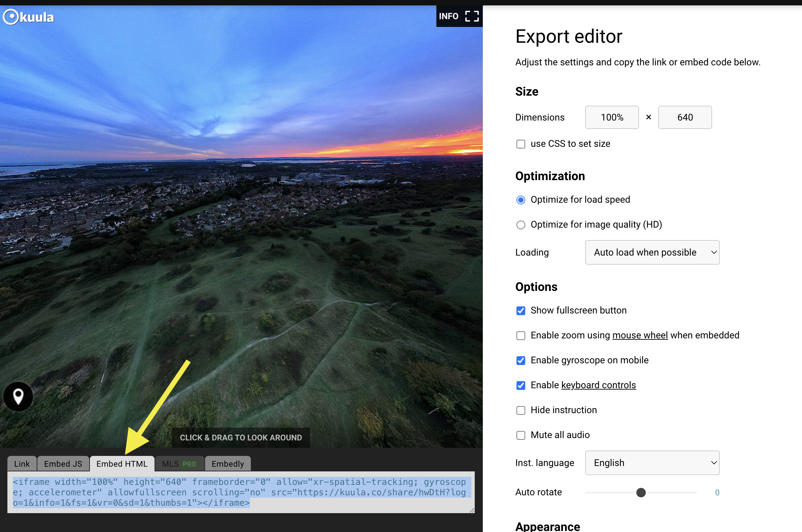Open the Embed JS tab
Screen dimensions: 802x532
click(x=63, y=463)
